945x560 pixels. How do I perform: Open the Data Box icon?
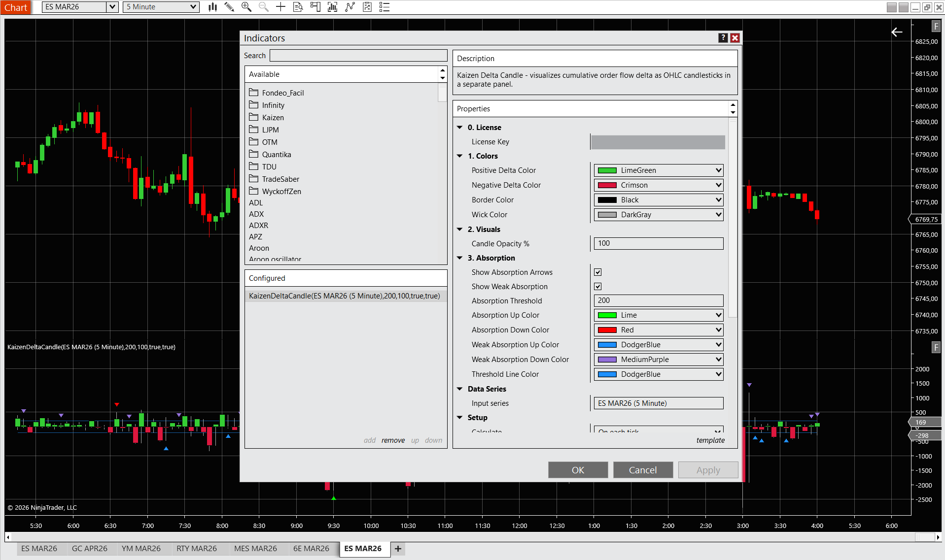tap(298, 7)
